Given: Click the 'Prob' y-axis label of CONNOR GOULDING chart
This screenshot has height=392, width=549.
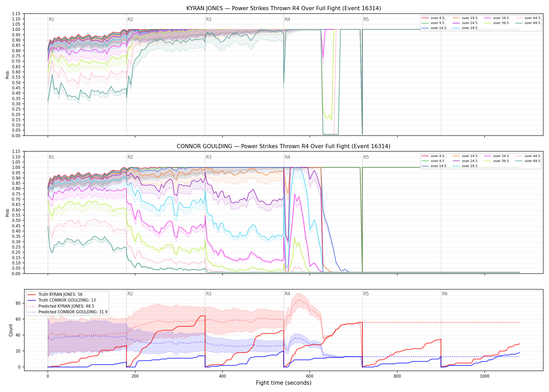Looking at the screenshot, I should 8,213.
